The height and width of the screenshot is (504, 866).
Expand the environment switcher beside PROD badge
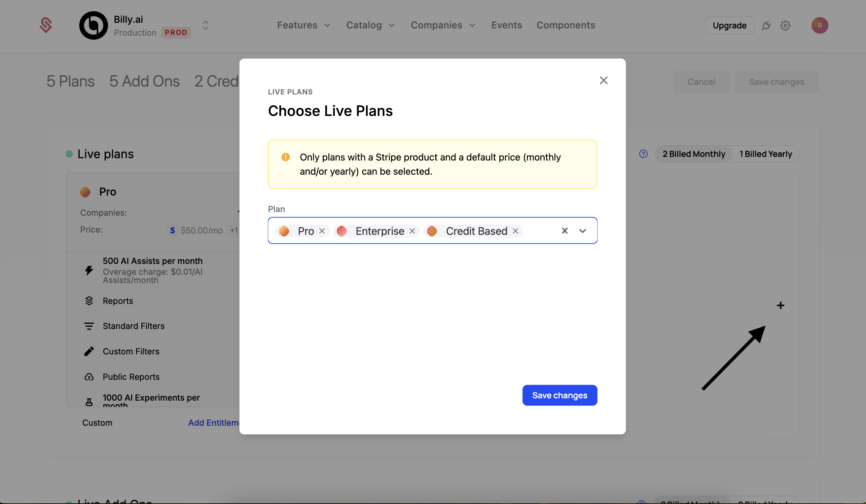(205, 25)
